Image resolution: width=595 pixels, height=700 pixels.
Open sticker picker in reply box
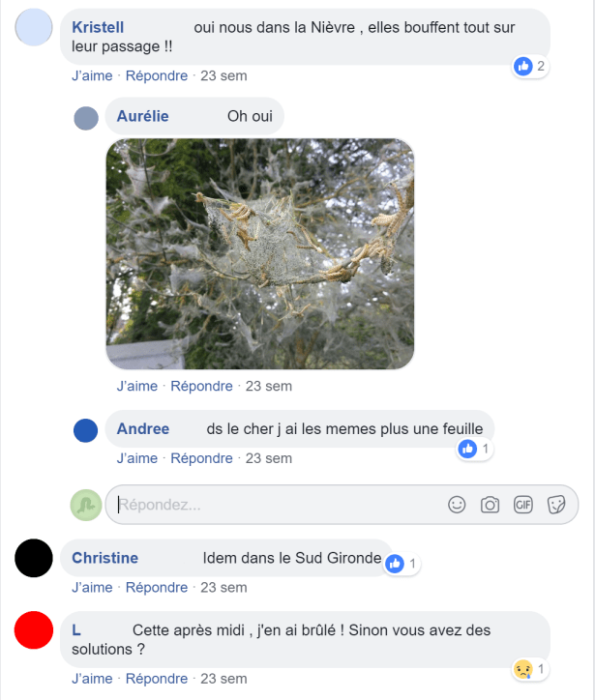coord(556,505)
